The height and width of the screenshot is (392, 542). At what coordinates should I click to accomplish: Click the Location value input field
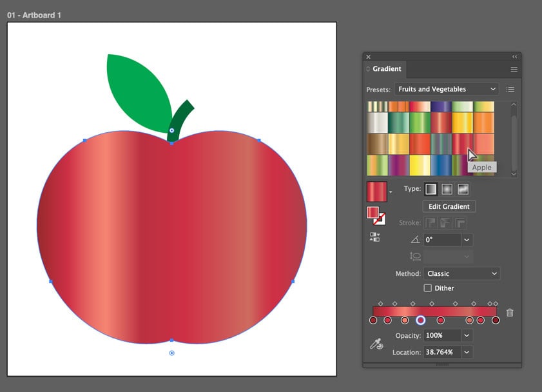(441, 353)
